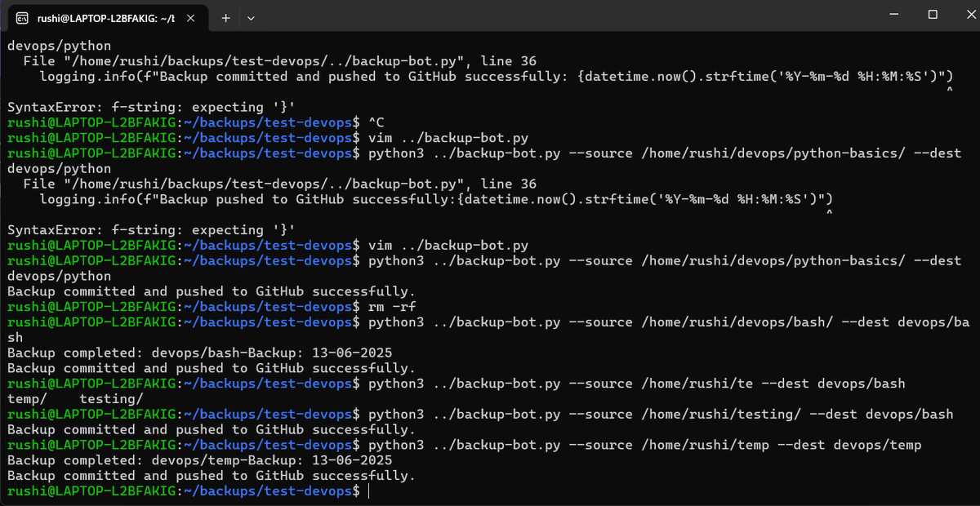
Task: Open a new terminal tab with plus button
Action: click(x=225, y=16)
